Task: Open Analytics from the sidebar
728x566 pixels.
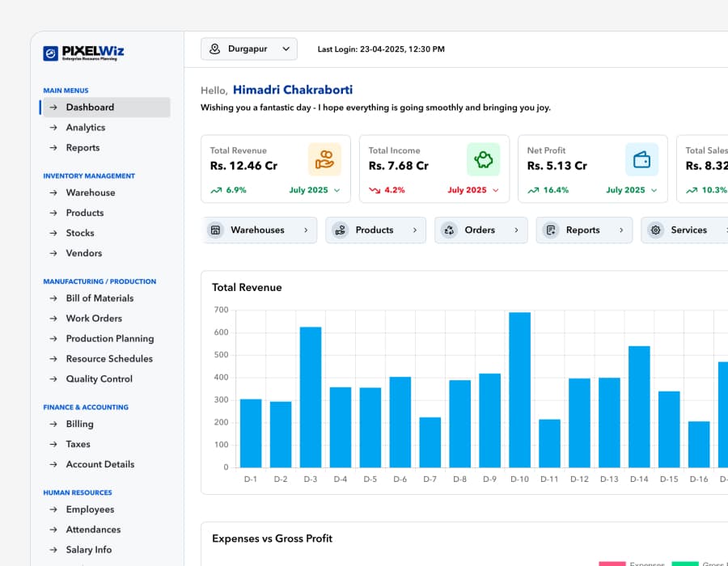Action: pos(106,128)
